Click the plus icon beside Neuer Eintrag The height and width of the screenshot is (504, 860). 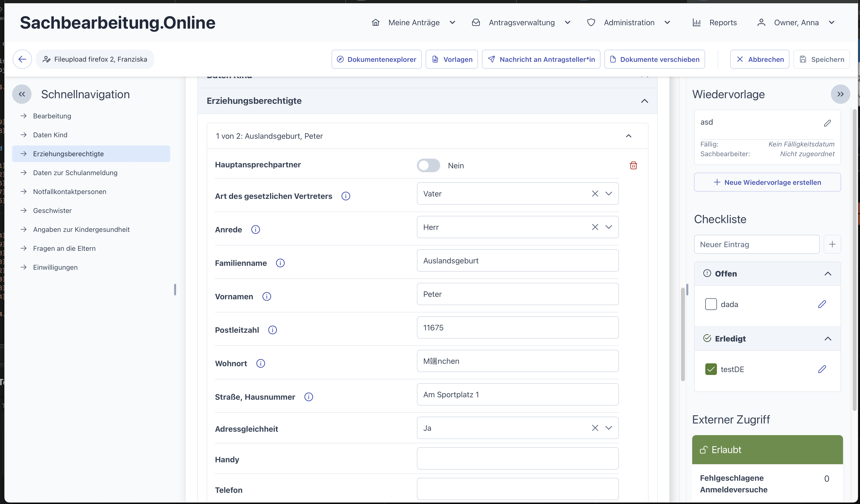click(832, 244)
